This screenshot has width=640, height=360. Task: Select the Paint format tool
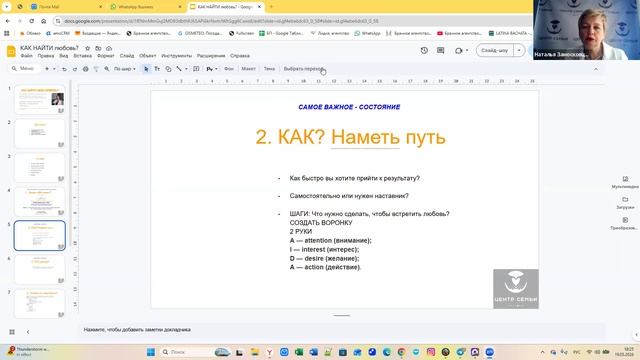coord(96,69)
